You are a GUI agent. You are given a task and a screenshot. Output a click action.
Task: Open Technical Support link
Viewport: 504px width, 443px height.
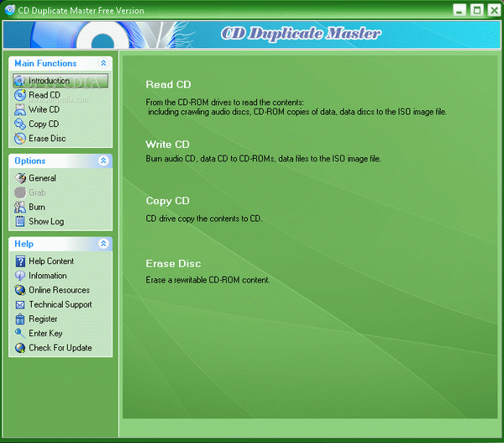pos(60,304)
